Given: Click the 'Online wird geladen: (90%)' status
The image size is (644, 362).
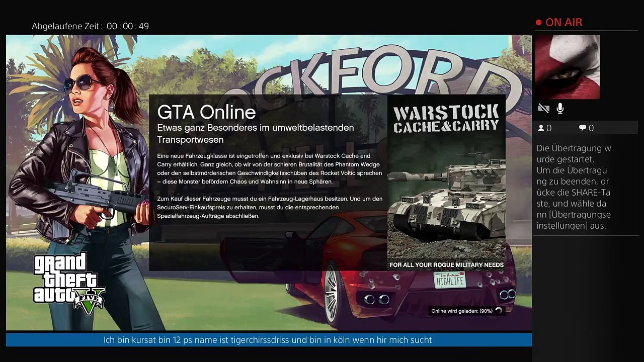Looking at the screenshot, I should tap(461, 311).
